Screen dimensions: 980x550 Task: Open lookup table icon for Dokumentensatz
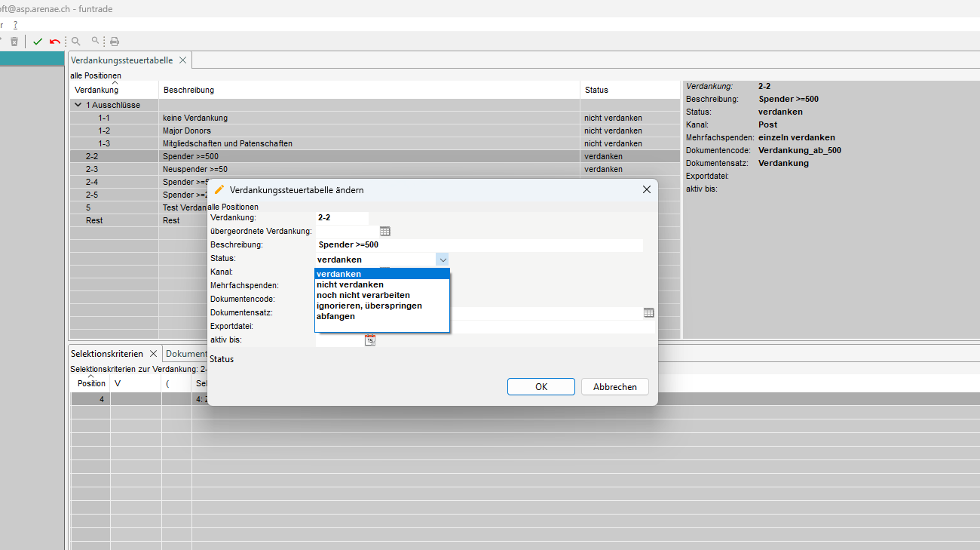click(648, 312)
